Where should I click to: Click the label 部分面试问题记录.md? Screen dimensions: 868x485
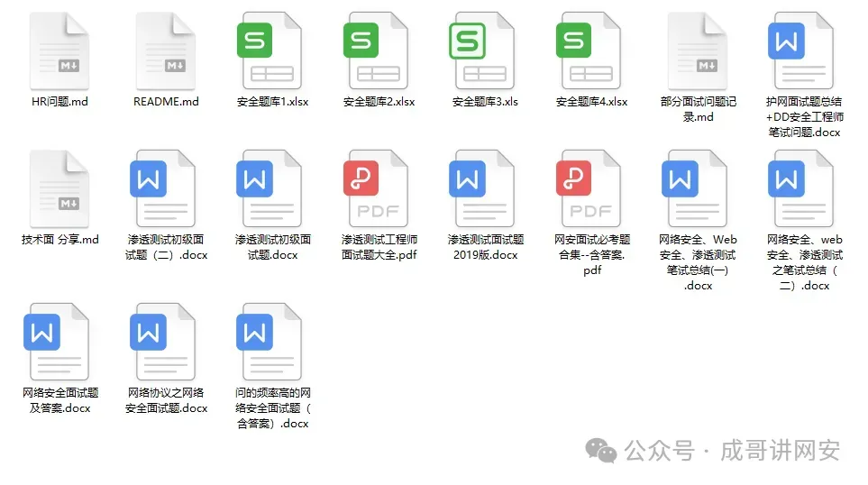698,109
